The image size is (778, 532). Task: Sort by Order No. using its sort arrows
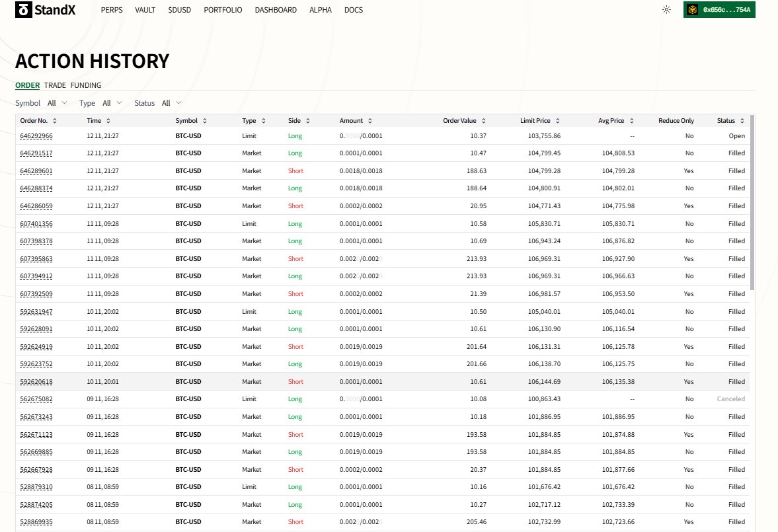coord(56,120)
